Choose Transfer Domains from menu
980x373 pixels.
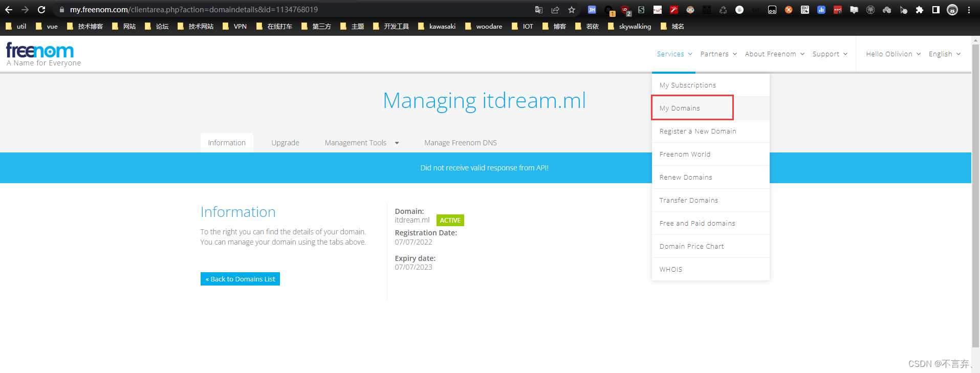tap(710, 200)
